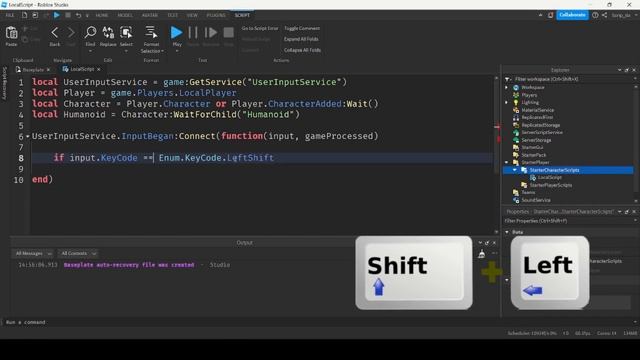Select SoundService in Explorer

point(536,200)
